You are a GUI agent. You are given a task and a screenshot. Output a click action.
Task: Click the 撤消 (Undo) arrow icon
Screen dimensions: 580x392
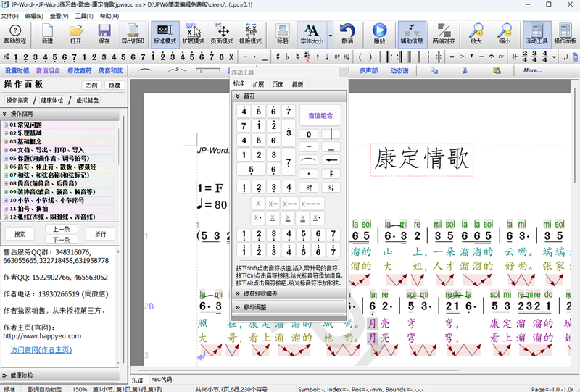pyautogui.click(x=347, y=34)
